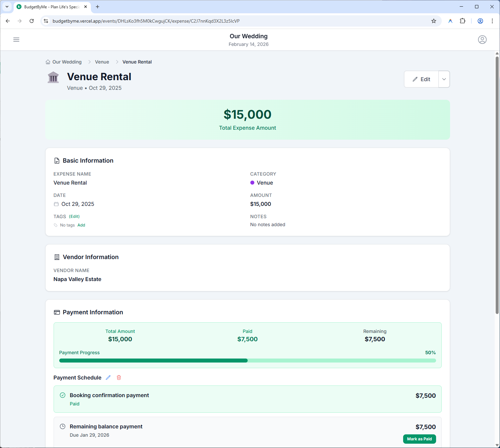Screen dimensions: 500x448
Task: Click the clock icon on remaining balance payment
Action: (x=63, y=426)
